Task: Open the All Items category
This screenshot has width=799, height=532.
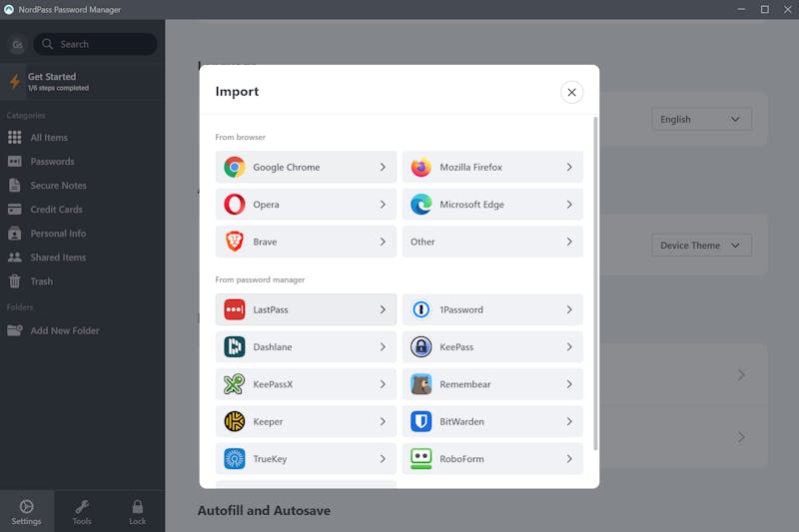Action: (x=82, y=138)
